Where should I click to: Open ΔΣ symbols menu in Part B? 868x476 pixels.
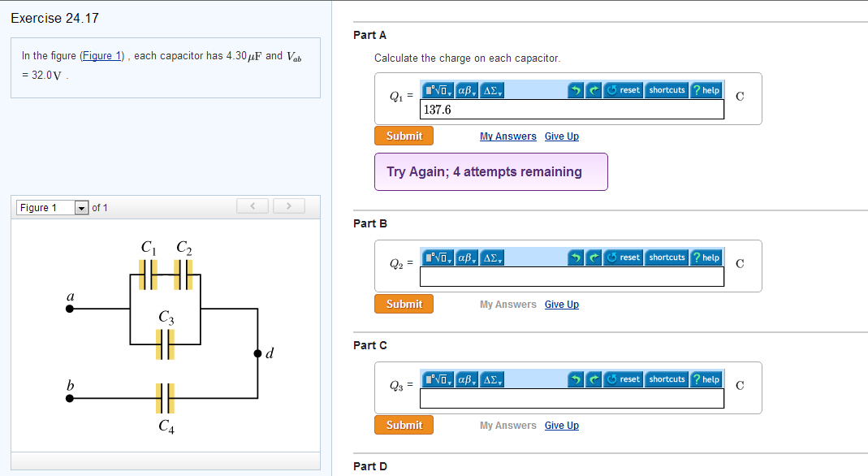point(492,257)
